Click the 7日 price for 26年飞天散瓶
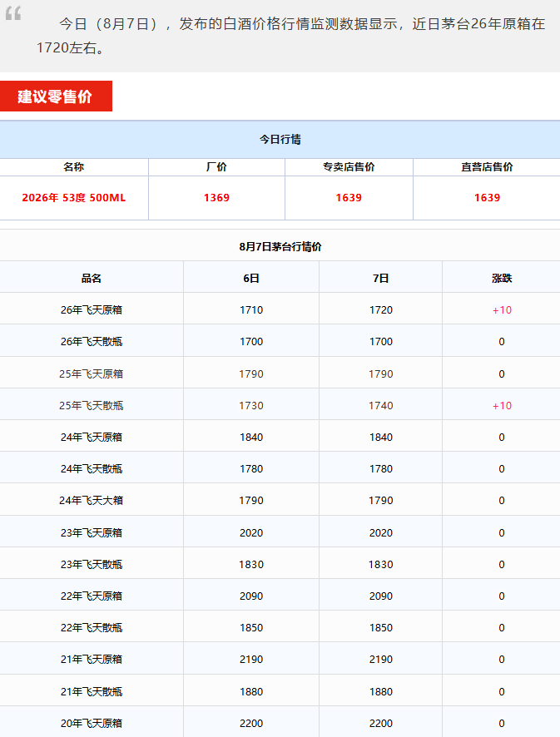Viewport: 560px width, 737px height. (x=381, y=342)
